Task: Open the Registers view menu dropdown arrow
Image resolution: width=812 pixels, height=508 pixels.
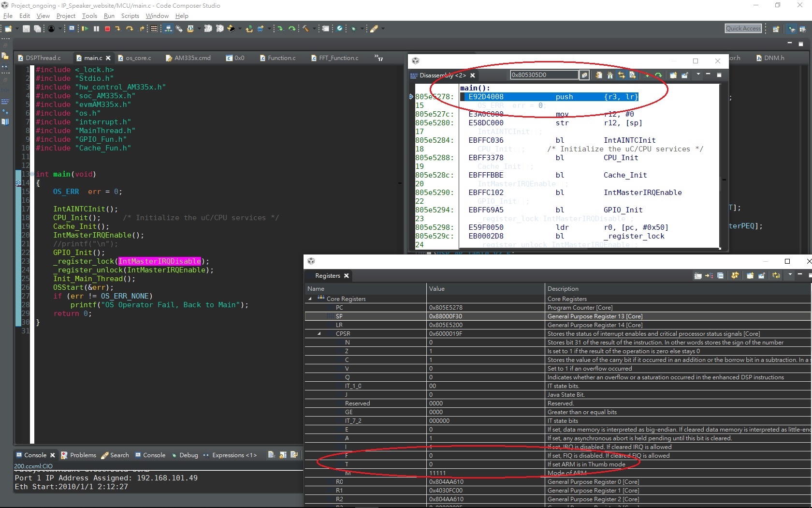Action: click(790, 275)
